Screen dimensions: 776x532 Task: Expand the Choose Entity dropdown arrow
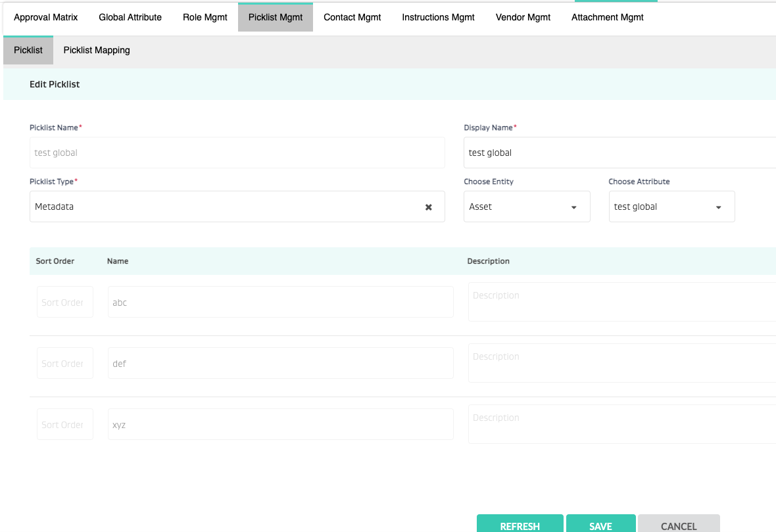coord(573,207)
